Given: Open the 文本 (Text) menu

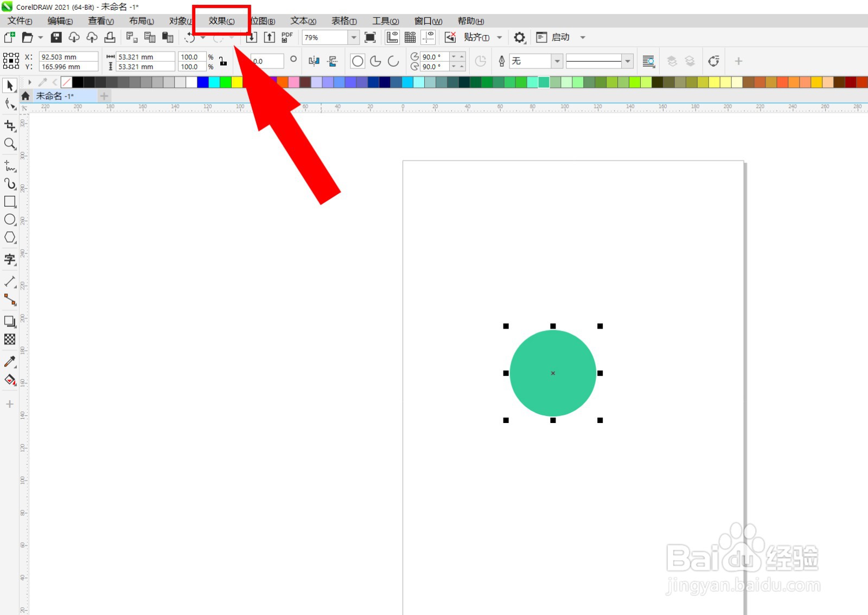Looking at the screenshot, I should (303, 21).
